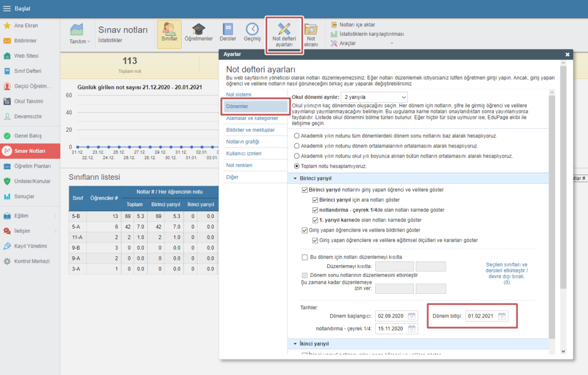Toggle 'eğitimsel ölçütleri ve kararları göster' checkbox

point(315,240)
